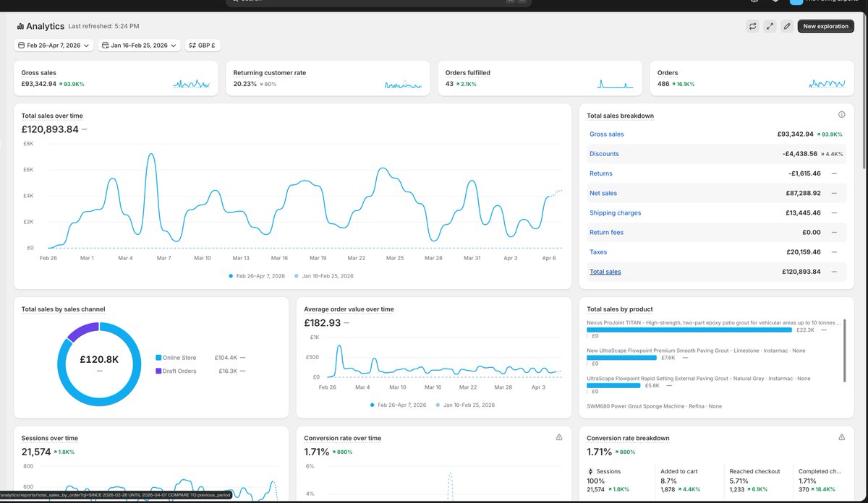The image size is (868, 503).
Task: Click the Online Store £104.4K legend row
Action: (x=200, y=358)
